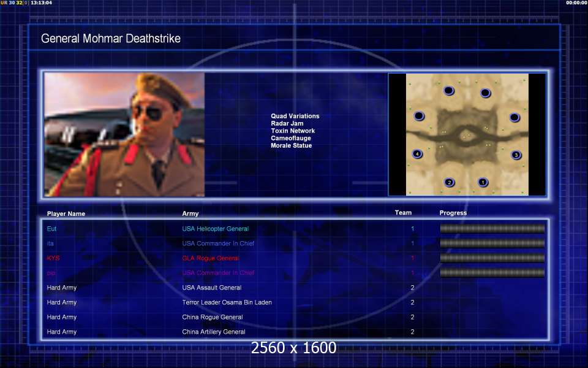Click pip's loading progress bar
The image size is (588, 368).
[x=492, y=272]
